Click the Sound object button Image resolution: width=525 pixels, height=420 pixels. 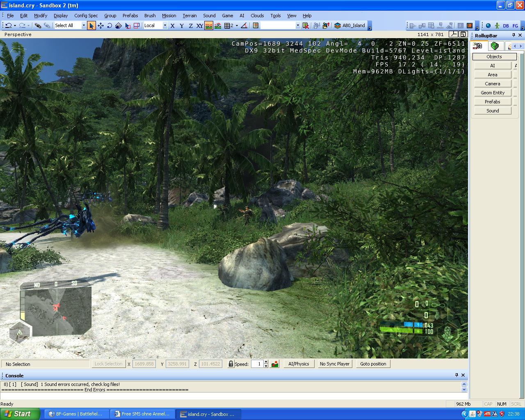[493, 111]
